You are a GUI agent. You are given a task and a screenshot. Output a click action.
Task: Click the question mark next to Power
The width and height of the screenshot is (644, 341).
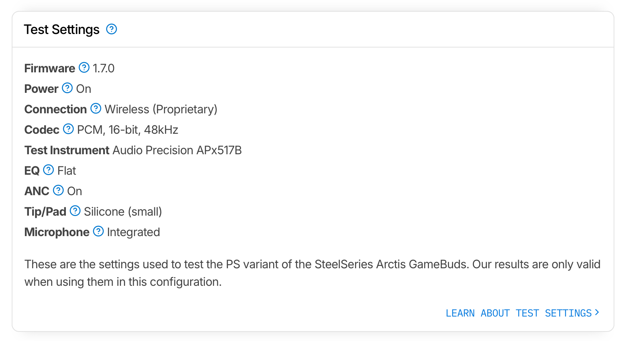click(67, 88)
